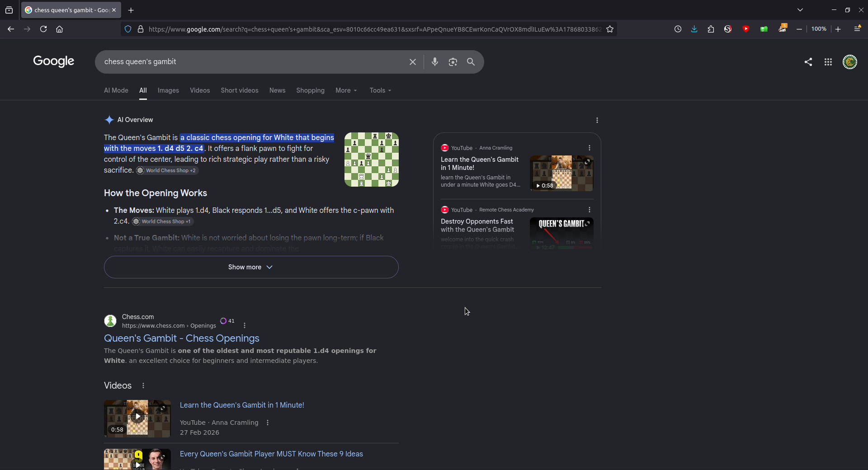Bookmark this page with the star
868x470 pixels.
[610, 29]
